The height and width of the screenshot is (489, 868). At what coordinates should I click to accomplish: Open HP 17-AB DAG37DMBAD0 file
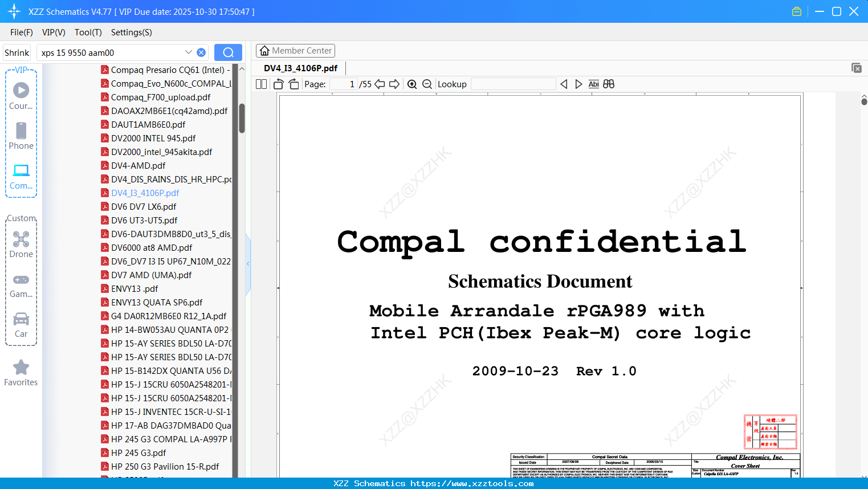[x=166, y=426]
